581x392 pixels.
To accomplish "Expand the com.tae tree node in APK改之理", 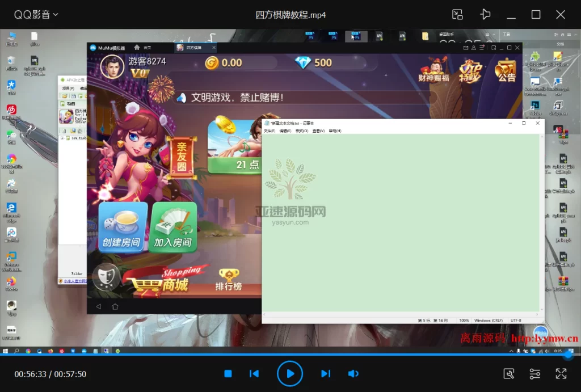I will point(62,138).
